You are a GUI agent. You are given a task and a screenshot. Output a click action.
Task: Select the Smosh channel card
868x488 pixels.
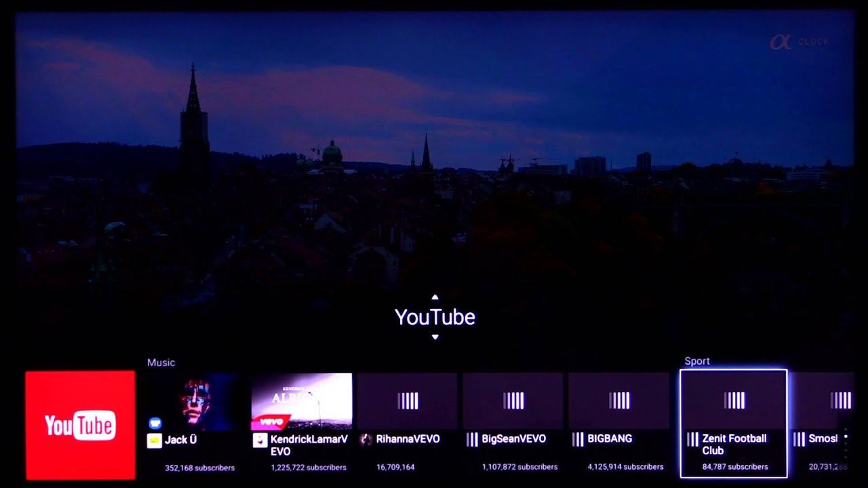coord(823,424)
